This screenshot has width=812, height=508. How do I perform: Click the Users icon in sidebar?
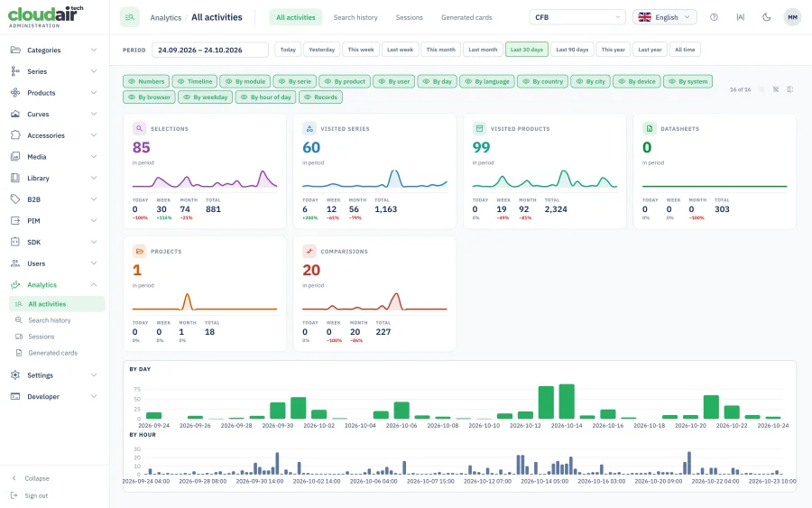click(15, 263)
